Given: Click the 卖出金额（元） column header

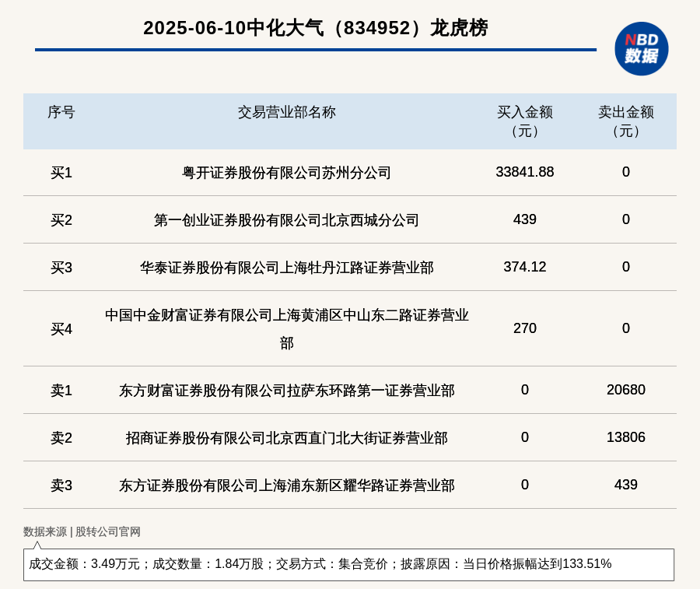Looking at the screenshot, I should tap(626, 121).
